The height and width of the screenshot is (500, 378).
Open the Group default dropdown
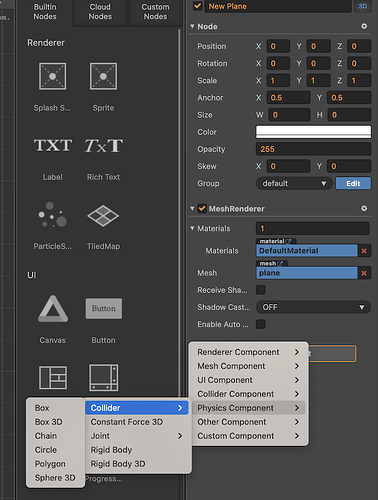[x=294, y=183]
